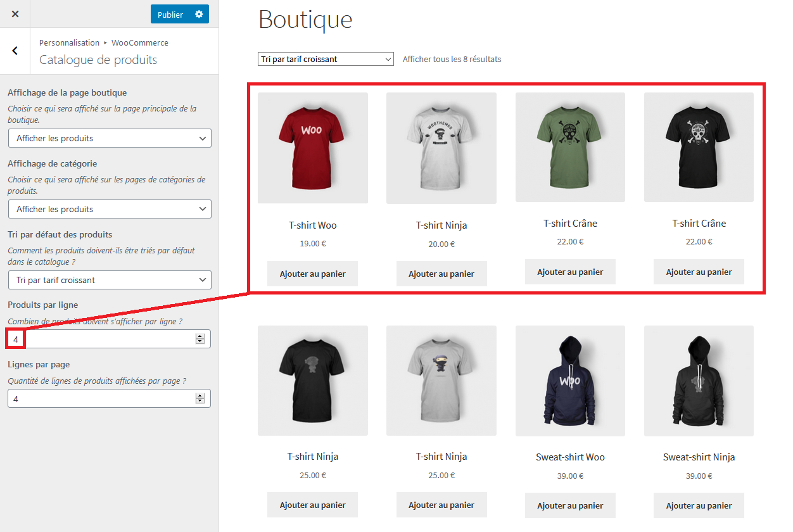Screen dimensions: 793x532
Task: Click the black T-shirt Crâne product image
Action: 699,148
